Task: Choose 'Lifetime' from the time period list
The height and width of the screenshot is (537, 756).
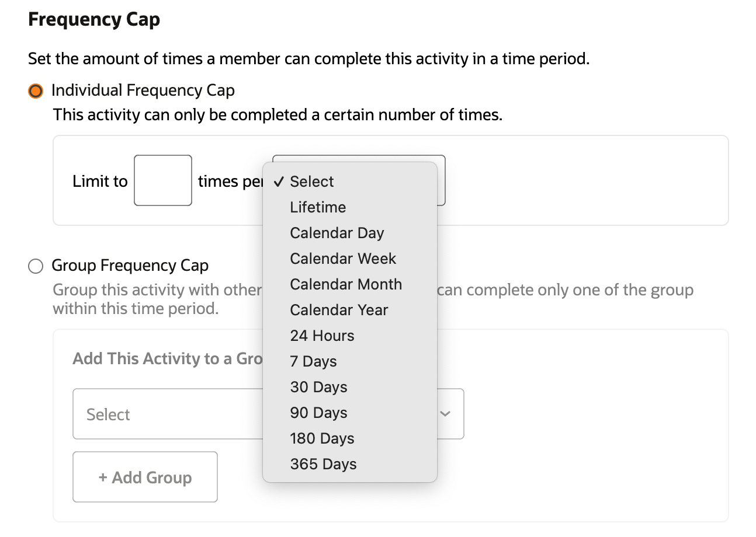Action: [318, 207]
